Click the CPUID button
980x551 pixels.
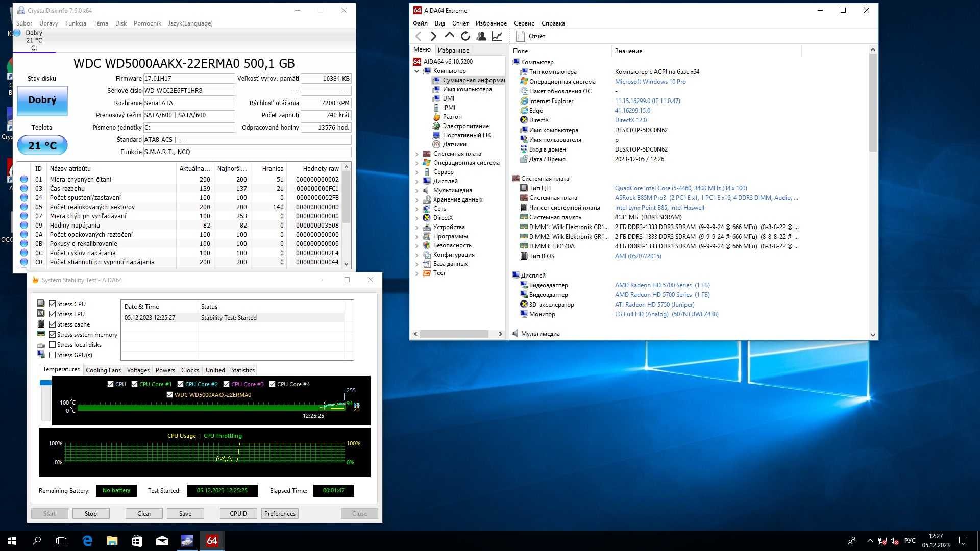point(238,514)
